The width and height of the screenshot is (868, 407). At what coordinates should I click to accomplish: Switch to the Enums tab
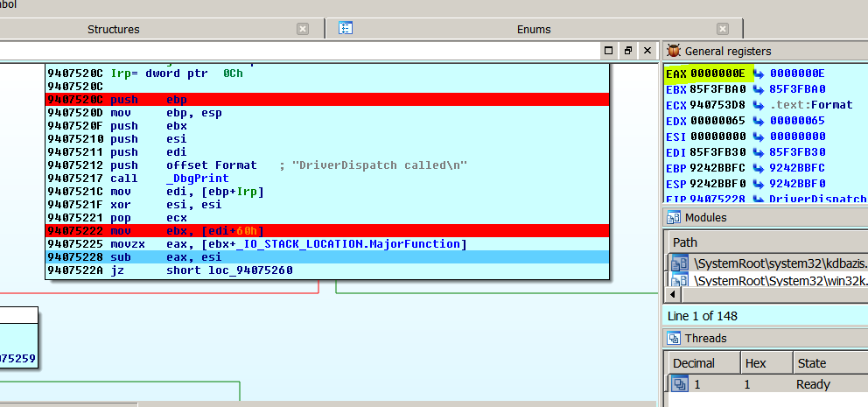(x=534, y=29)
